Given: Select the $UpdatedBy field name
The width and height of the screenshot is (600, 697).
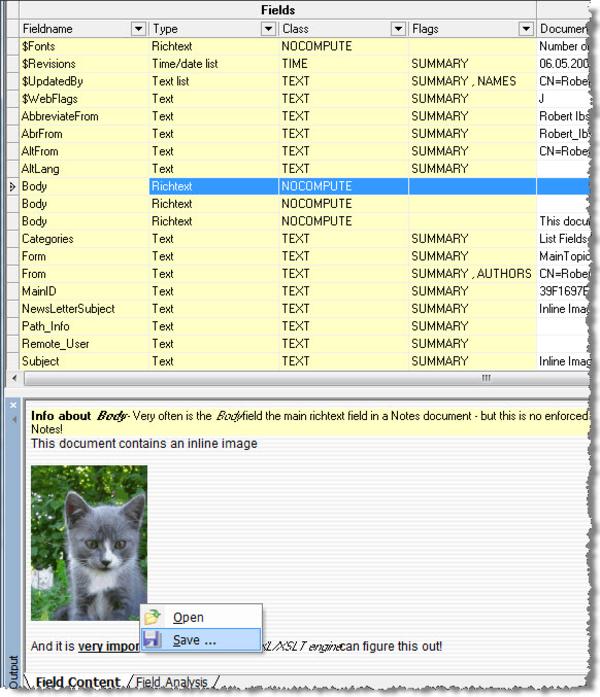Looking at the screenshot, I should click(52, 81).
